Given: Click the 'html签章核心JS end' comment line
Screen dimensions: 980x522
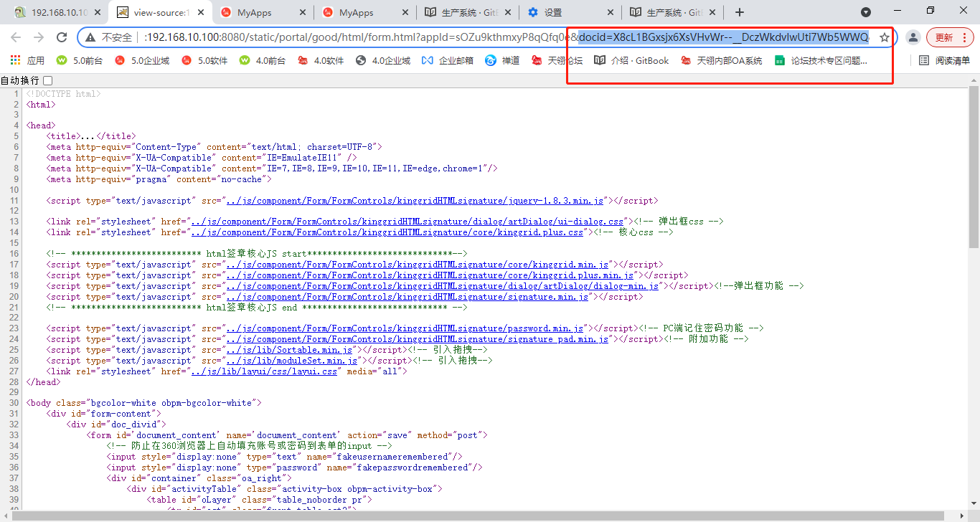Looking at the screenshot, I should tap(257, 308).
